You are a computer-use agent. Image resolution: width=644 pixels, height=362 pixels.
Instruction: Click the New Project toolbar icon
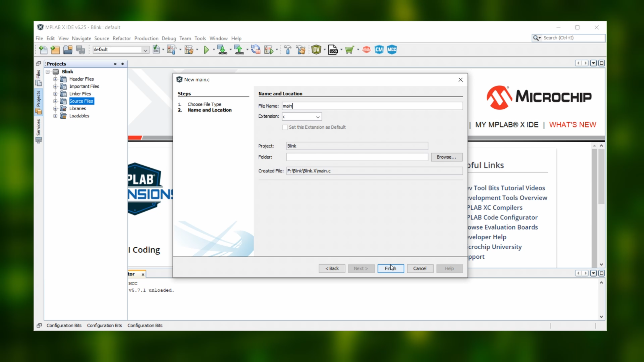[x=55, y=50]
